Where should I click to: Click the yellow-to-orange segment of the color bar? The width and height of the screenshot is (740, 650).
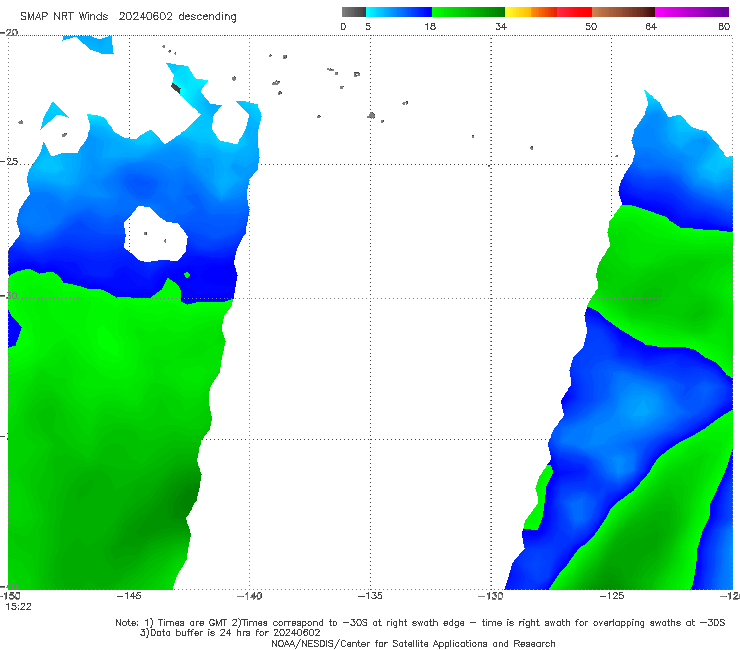[x=530, y=12]
